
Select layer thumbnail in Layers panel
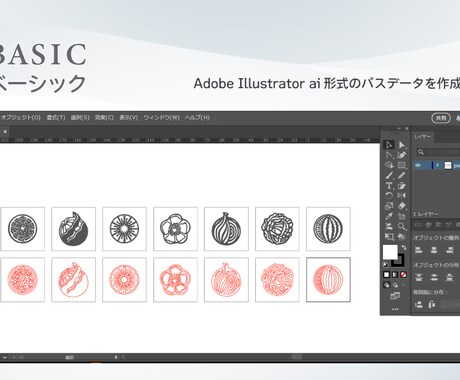[x=448, y=165]
